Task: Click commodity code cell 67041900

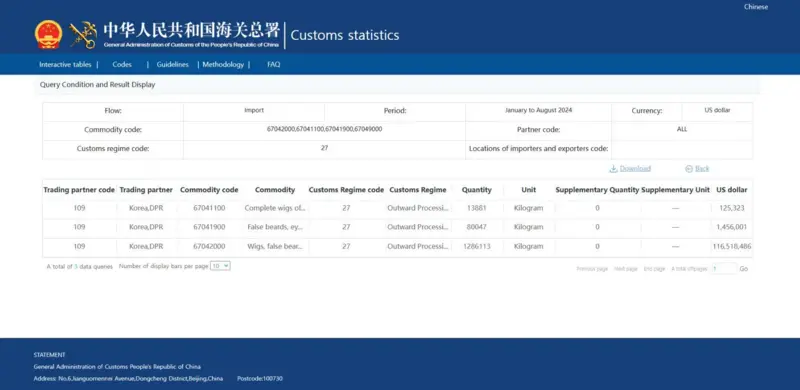Action: coord(209,227)
